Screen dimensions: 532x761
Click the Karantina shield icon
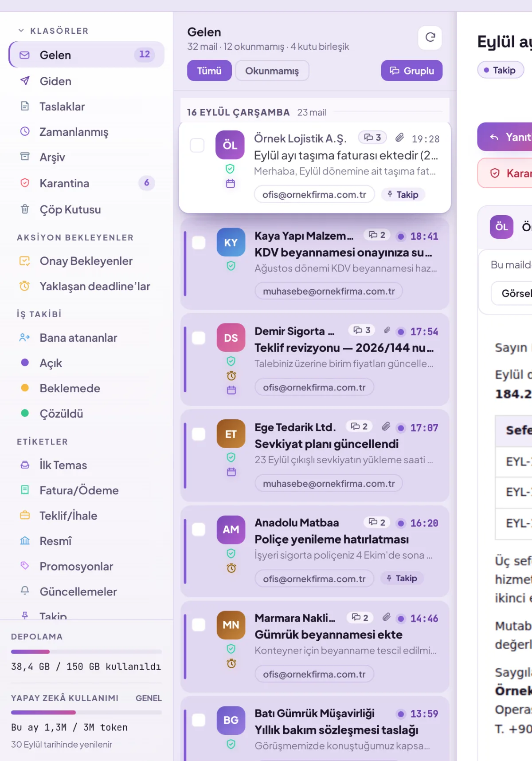point(25,183)
